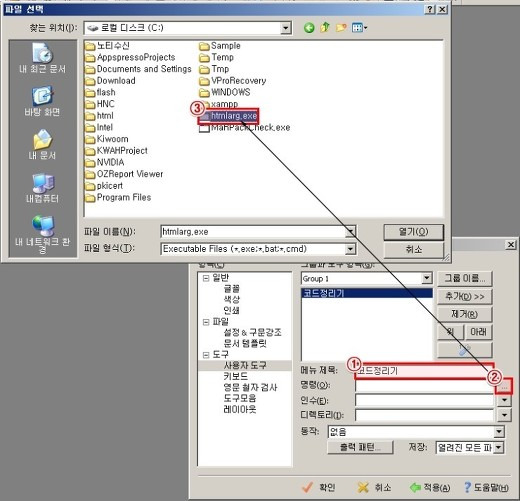This screenshot has height=501, width=520.
Task: Select the xampp folder
Action: pos(219,104)
